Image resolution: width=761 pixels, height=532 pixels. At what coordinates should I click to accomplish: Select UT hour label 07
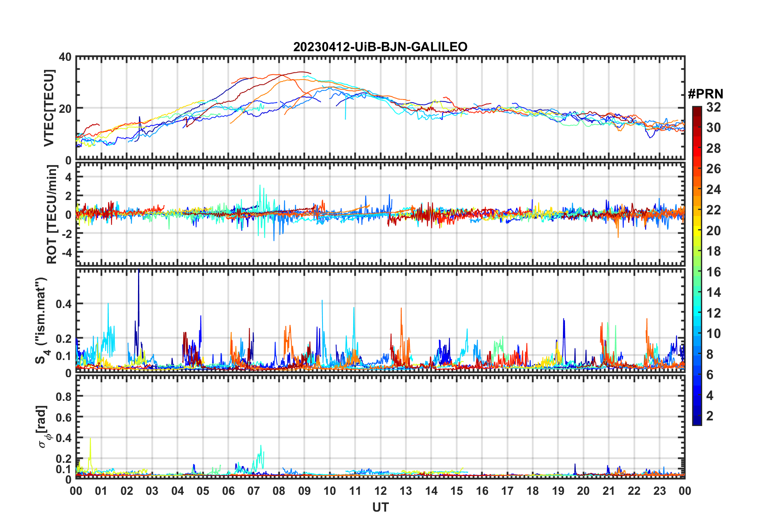point(254,491)
